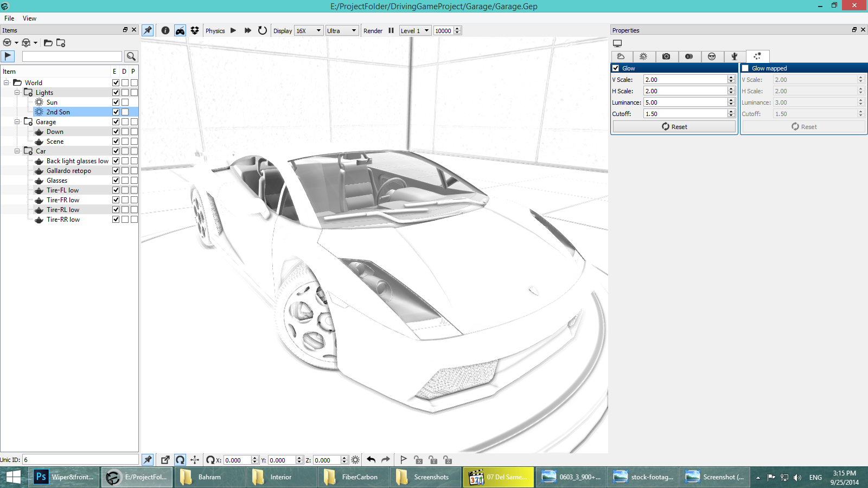Open the Level 1 dropdown
Image resolution: width=868 pixels, height=488 pixels.
[x=415, y=31]
